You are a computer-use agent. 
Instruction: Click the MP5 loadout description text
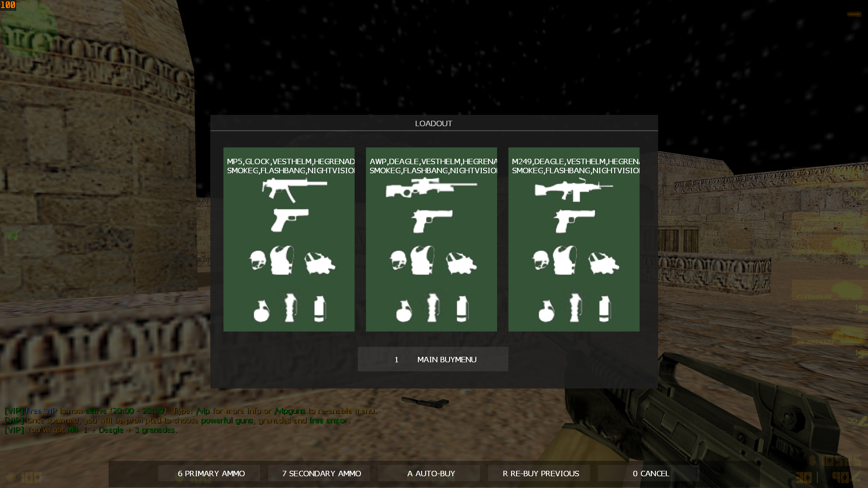coord(290,166)
